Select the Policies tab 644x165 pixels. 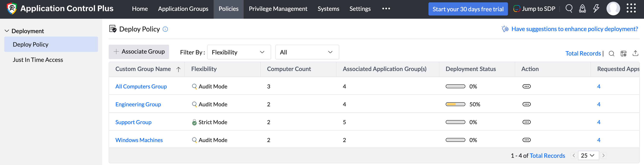pos(229,9)
